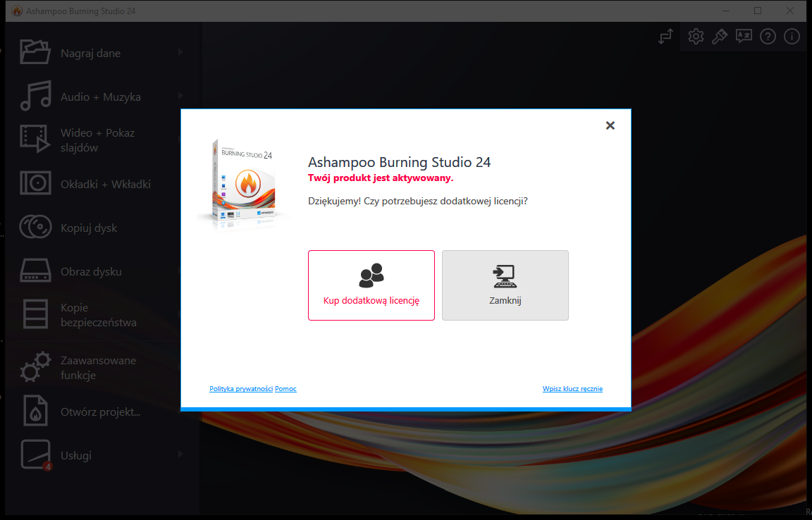
Task: Open settings with the gear icon
Action: (696, 36)
